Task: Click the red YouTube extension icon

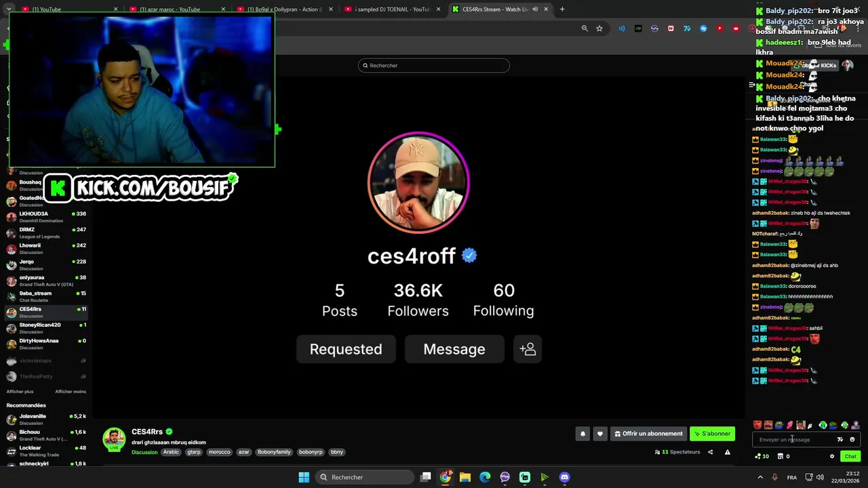Action: point(719,28)
